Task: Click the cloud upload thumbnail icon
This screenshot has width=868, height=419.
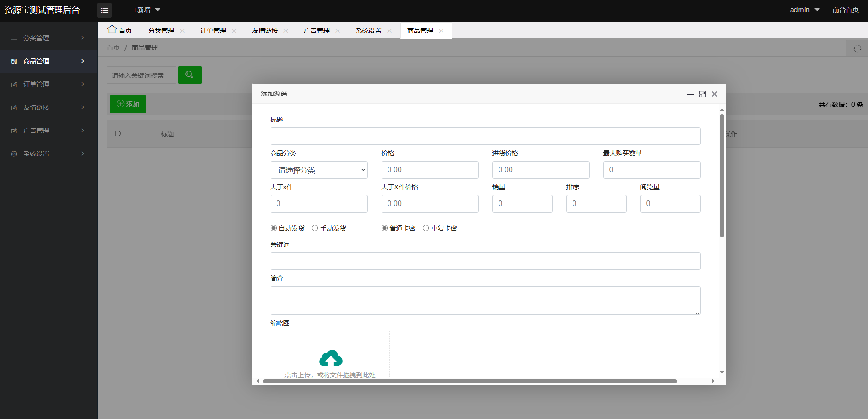Action: pos(331,358)
